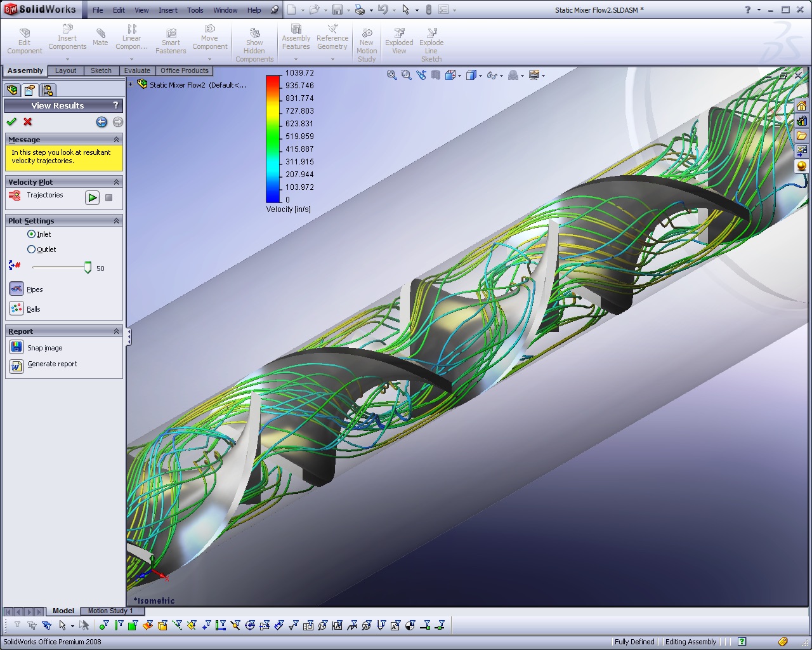
Task: Play the velocity trajectories animation
Action: (x=93, y=197)
